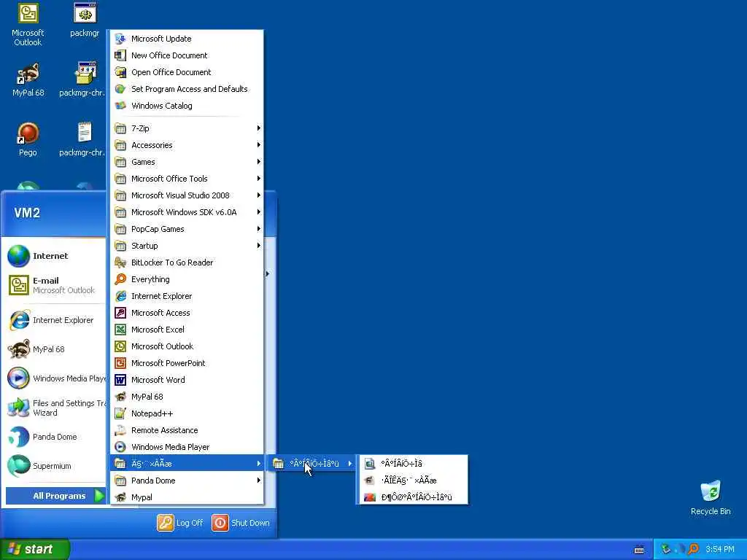The height and width of the screenshot is (560, 747).
Task: Click the New Office Document icon
Action: click(120, 55)
